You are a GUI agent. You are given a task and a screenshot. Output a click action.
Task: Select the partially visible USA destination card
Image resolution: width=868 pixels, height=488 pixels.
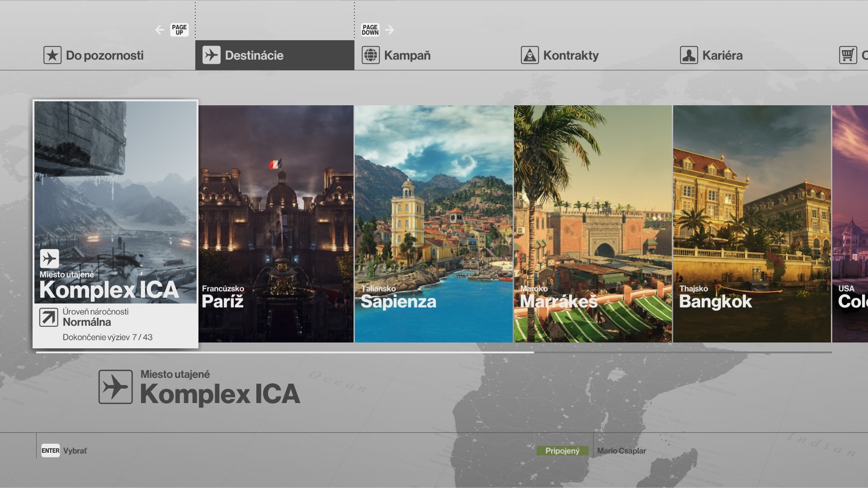[x=850, y=224]
